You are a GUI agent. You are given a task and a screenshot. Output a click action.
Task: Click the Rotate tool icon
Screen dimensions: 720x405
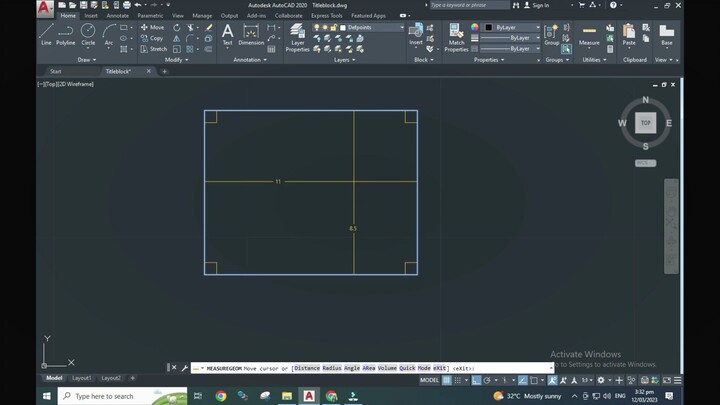coord(177,28)
